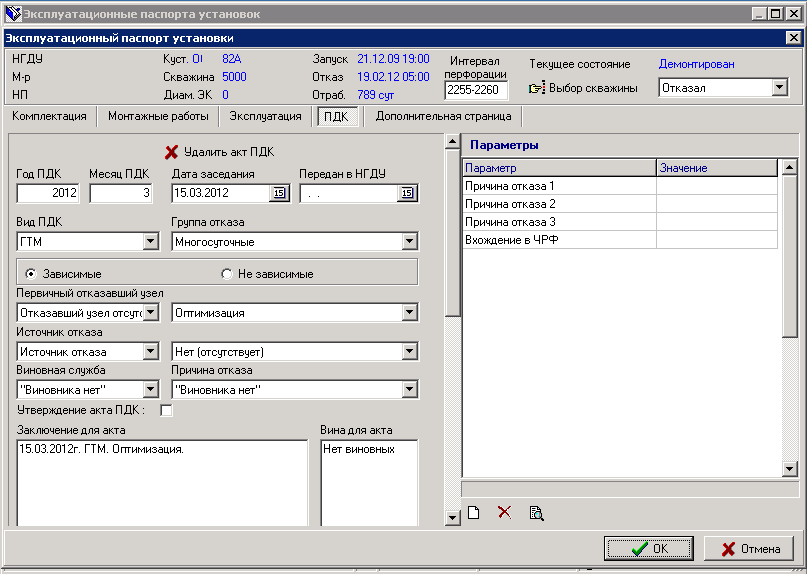Viewport: 807px width, 574px height.
Task: Open calendar for Дата заседания field
Action: pos(279,193)
